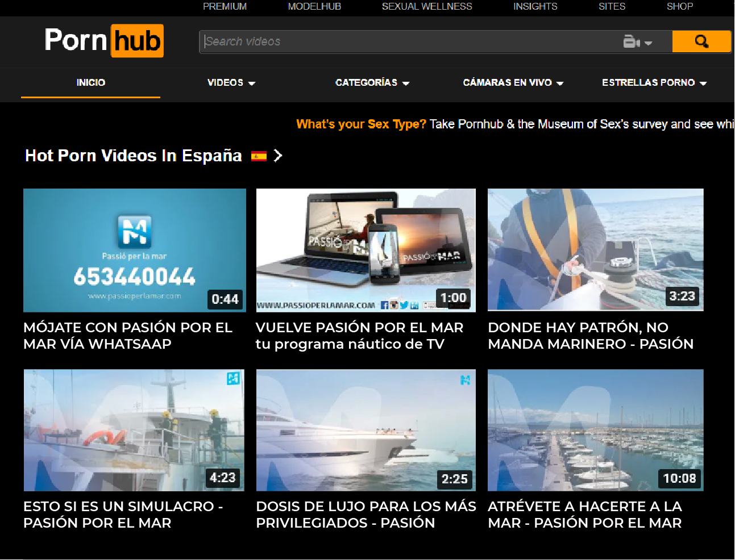Click title DONDE HAY PATRÓN, NO MANDA MARINERO
Screen dimensions: 735x560
coord(591,336)
